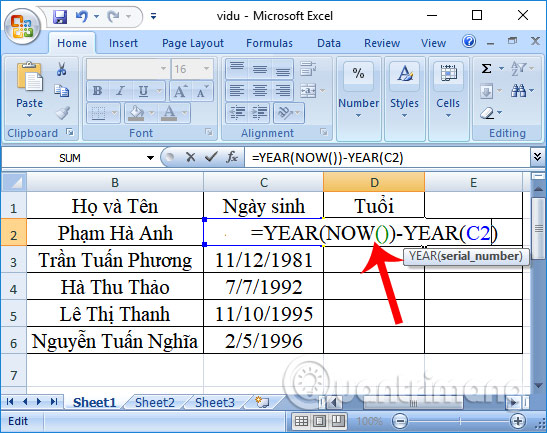The height and width of the screenshot is (433, 547).
Task: Toggle Underline formatting
Action: coord(143,91)
